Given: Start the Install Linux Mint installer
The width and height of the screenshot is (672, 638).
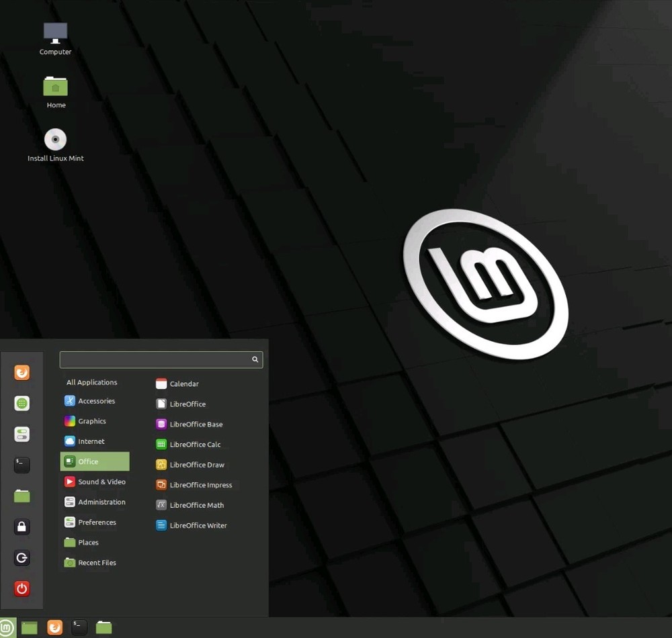Looking at the screenshot, I should pyautogui.click(x=55, y=140).
